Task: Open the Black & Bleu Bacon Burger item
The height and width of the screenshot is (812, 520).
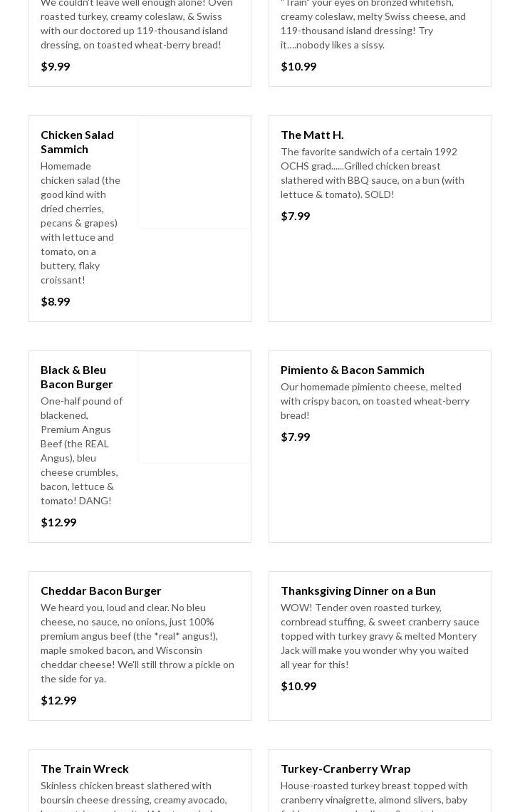Action: 77,377
